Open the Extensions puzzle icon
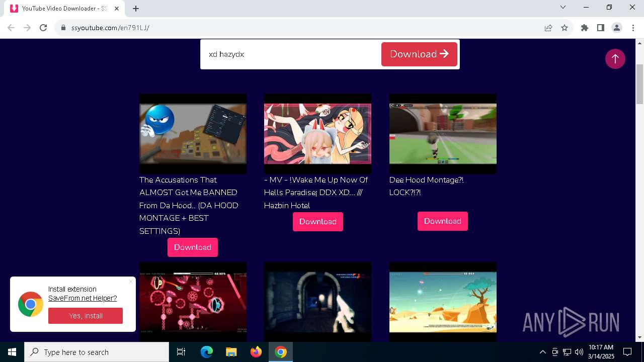The height and width of the screenshot is (362, 644). pos(585,28)
